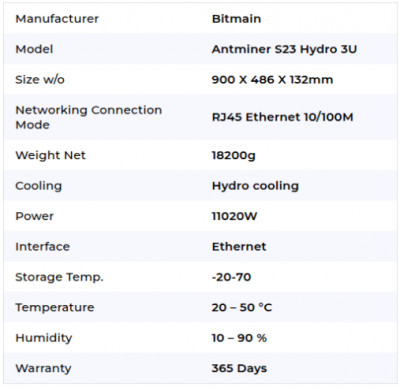Click the Networking Connection Mode label

[89, 117]
